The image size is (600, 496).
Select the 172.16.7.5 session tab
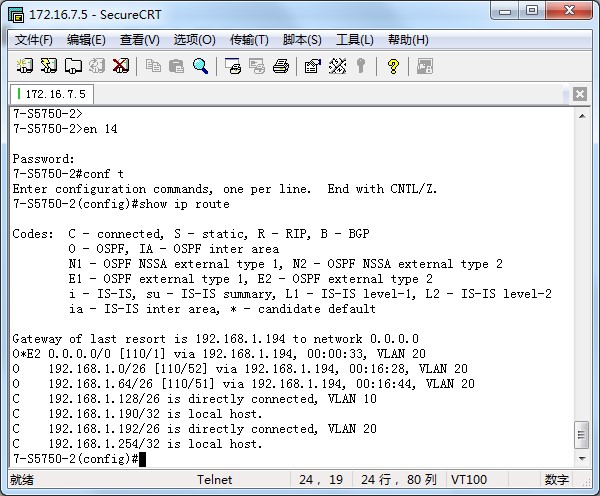(51, 94)
